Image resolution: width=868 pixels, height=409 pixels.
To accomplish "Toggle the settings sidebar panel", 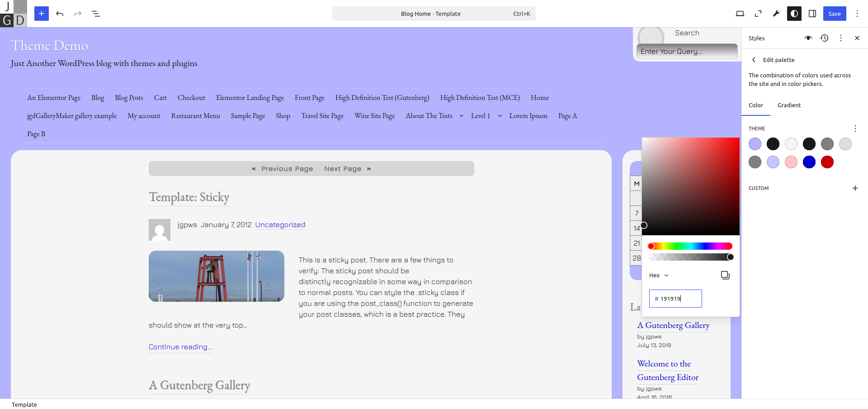I will tap(812, 14).
